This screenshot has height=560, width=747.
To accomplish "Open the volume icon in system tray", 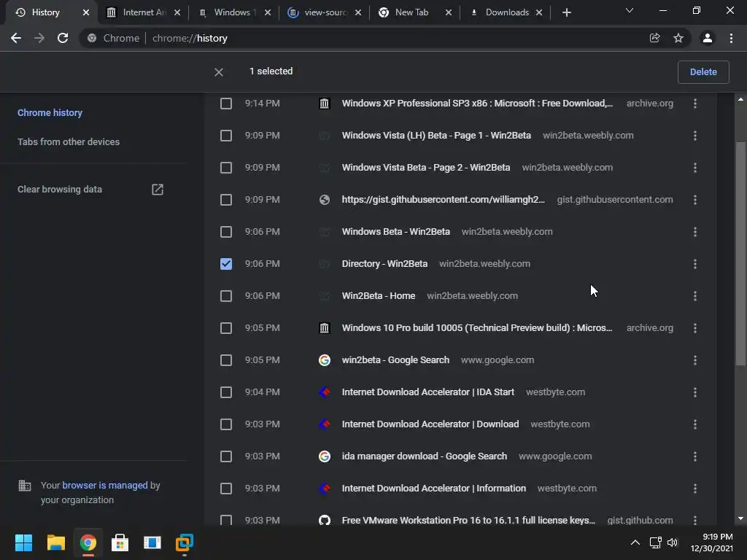I will click(x=672, y=542).
